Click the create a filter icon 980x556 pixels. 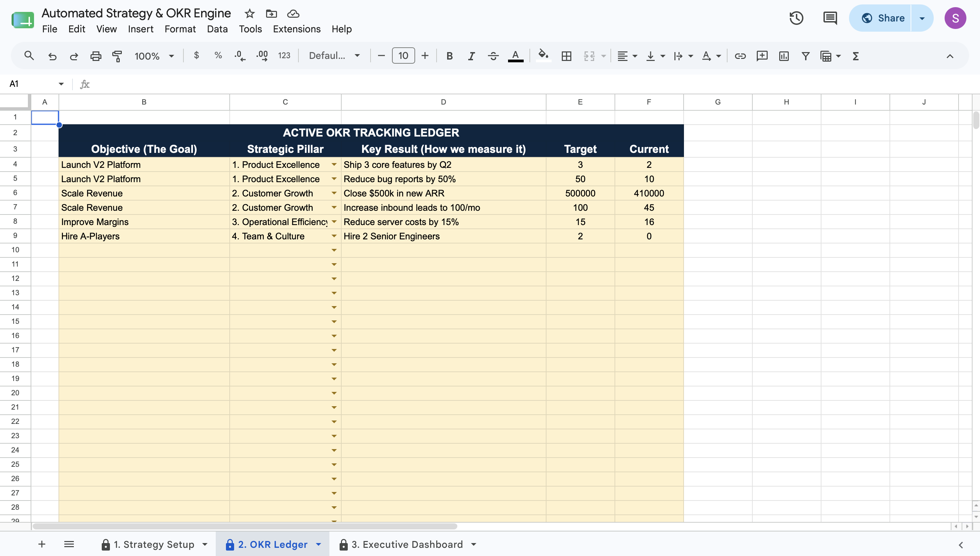(805, 56)
